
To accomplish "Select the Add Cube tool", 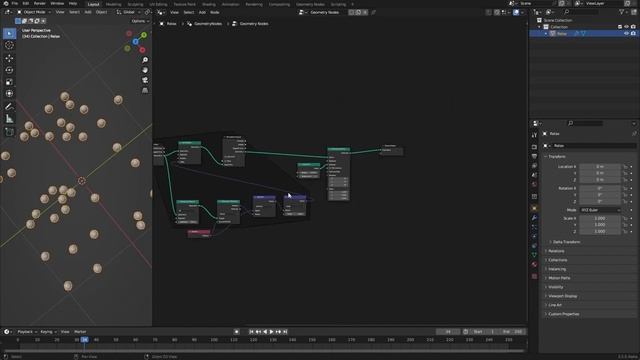I will (9, 132).
